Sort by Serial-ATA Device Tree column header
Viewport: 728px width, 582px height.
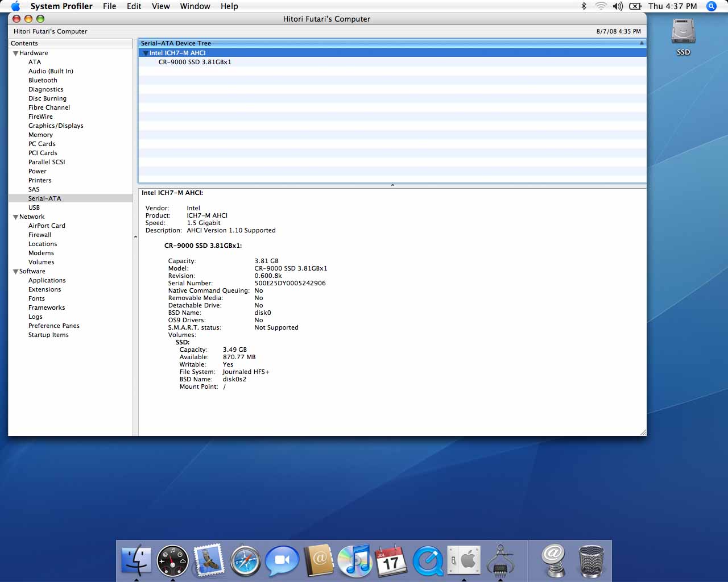(x=392, y=43)
